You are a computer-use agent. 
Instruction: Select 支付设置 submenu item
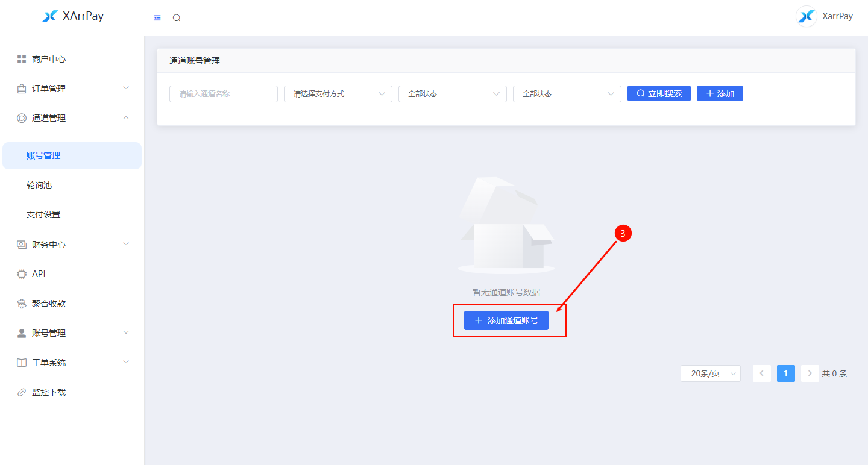click(43, 214)
